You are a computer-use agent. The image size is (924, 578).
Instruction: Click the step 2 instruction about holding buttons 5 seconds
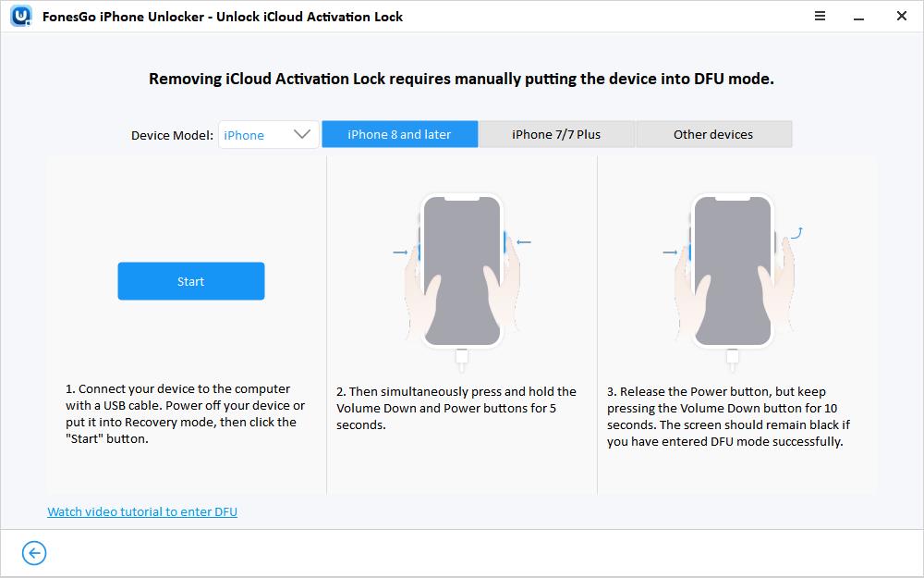tap(456, 408)
